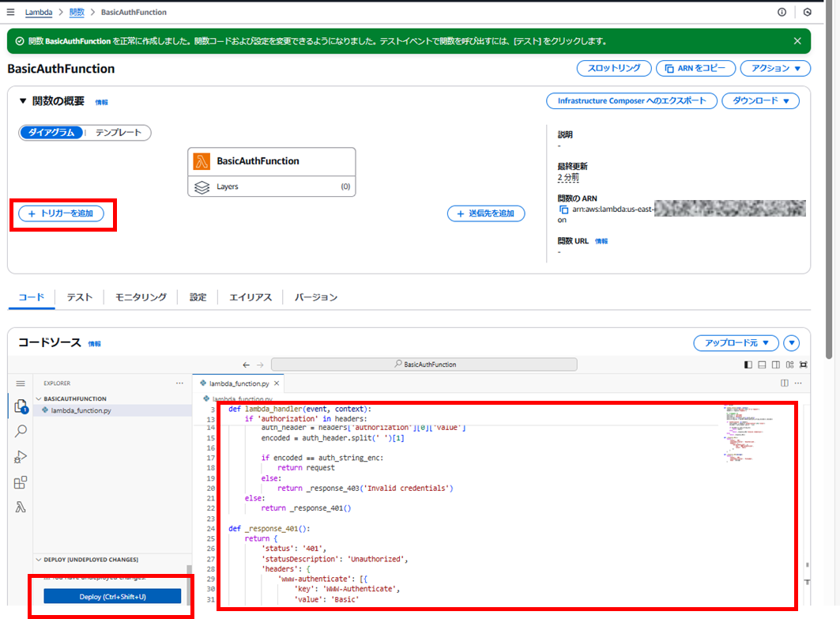This screenshot has height=619, width=840.
Task: Copy the function ARN via copy icon
Action: tap(563, 209)
